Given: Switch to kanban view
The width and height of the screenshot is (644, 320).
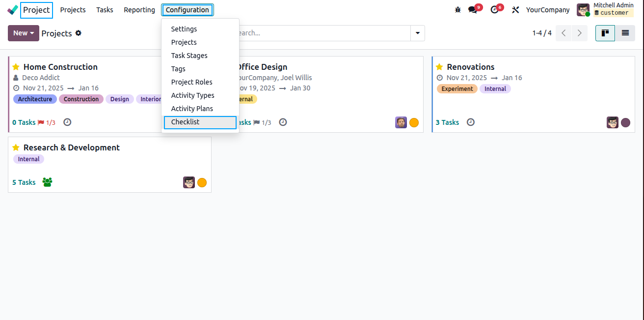Looking at the screenshot, I should pos(605,33).
